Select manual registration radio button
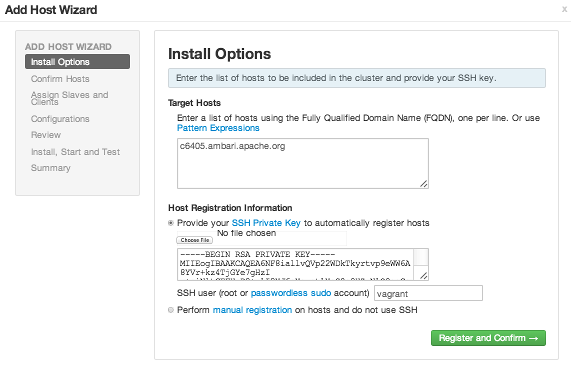 tap(171, 310)
